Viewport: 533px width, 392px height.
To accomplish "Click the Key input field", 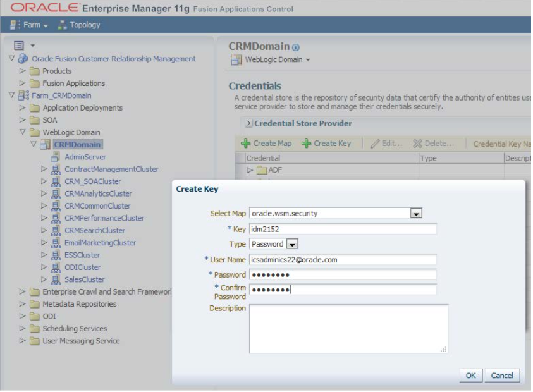I will (x=343, y=229).
